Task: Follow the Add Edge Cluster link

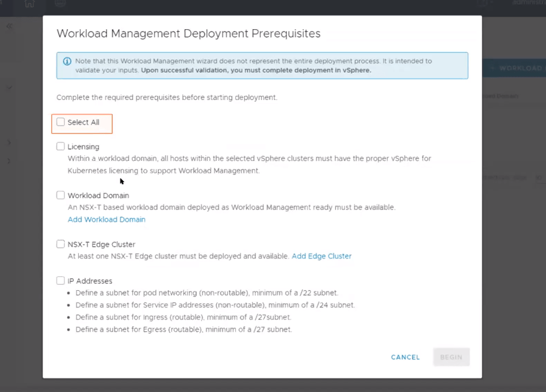Action: (x=321, y=256)
